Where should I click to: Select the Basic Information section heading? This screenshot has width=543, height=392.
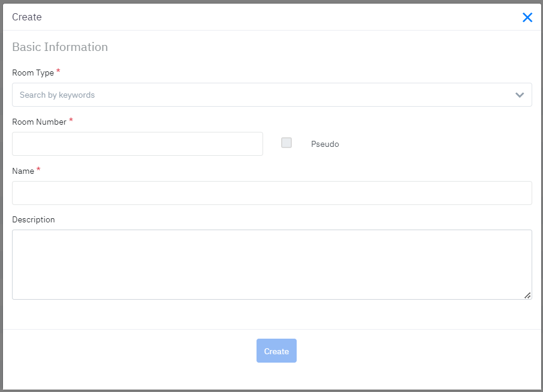(60, 47)
